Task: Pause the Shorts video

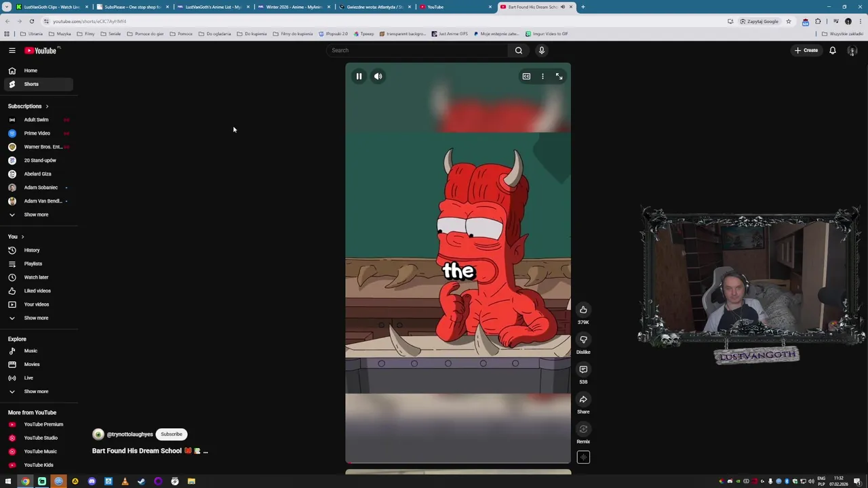Action: tap(359, 77)
